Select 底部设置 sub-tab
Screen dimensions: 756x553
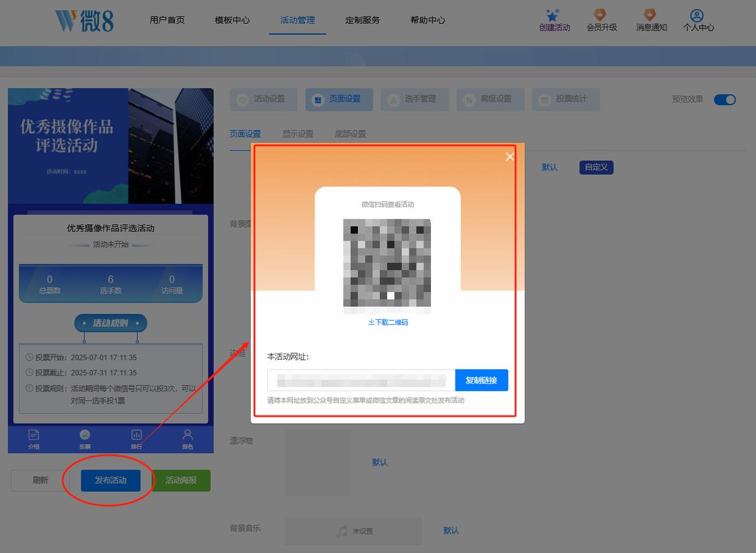350,134
